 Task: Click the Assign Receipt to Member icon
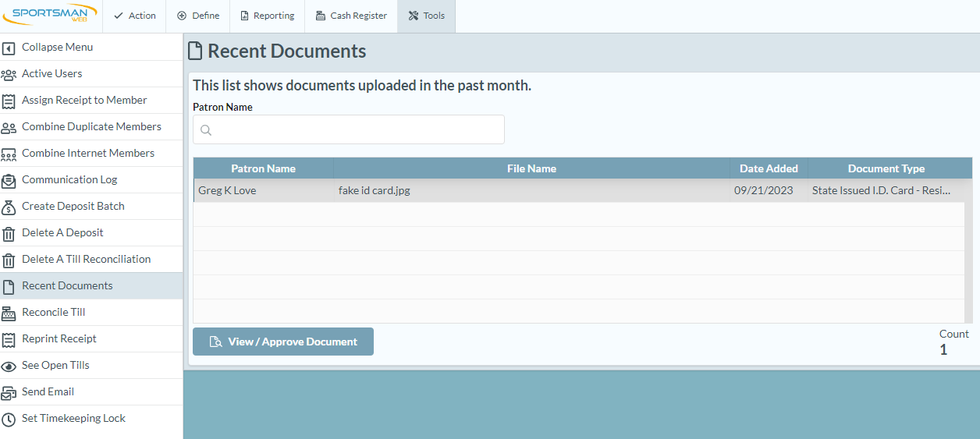click(x=9, y=101)
